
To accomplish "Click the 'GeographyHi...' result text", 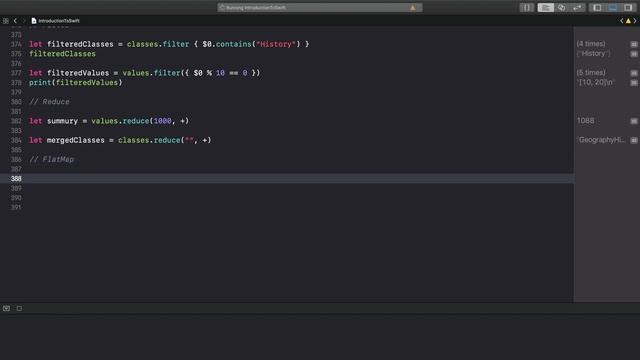I will pyautogui.click(x=600, y=140).
